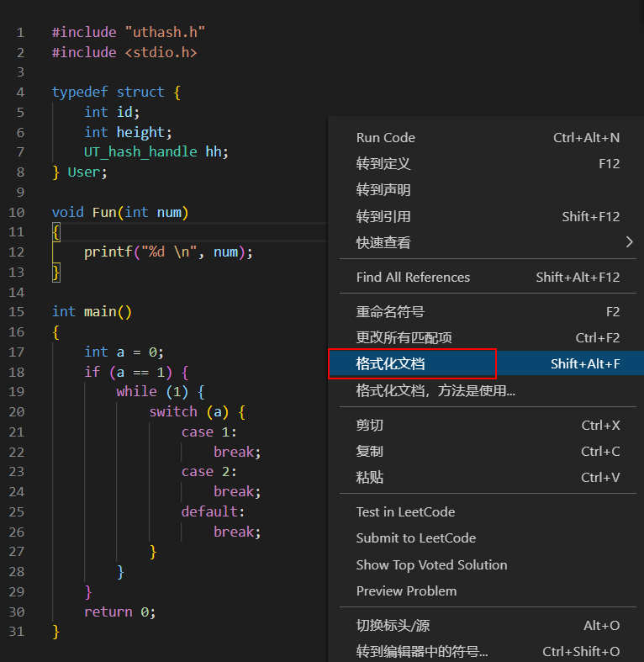Click 'break;' on line 26
This screenshot has height=662, width=644.
pos(237,532)
